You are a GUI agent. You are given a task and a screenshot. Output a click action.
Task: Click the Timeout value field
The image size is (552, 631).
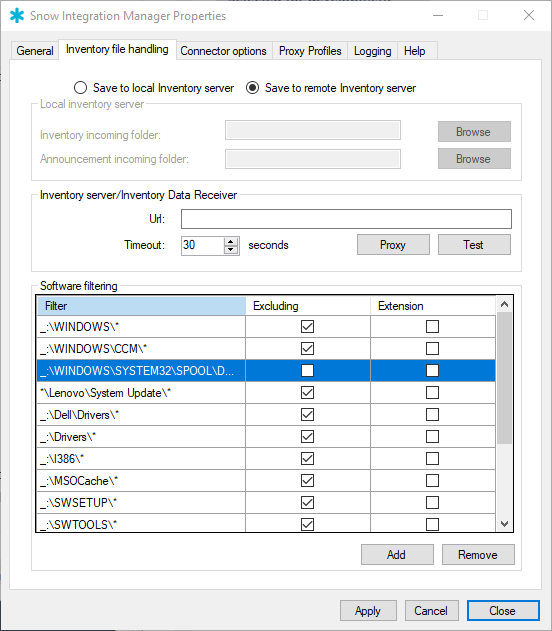tap(202, 245)
